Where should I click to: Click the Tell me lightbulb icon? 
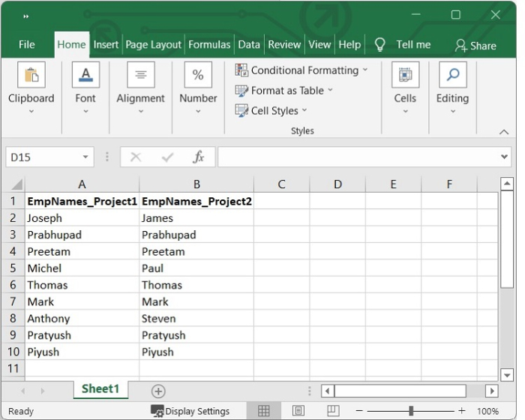[x=380, y=44]
